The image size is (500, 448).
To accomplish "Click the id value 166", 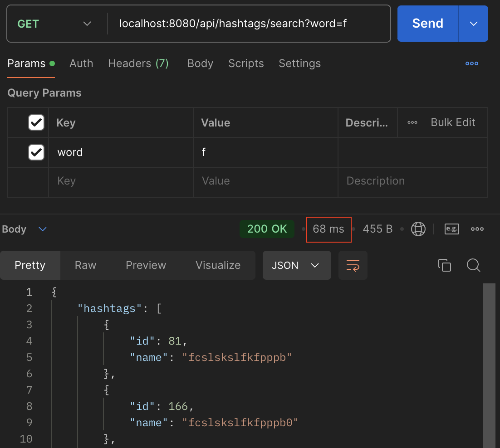I will [x=178, y=407].
